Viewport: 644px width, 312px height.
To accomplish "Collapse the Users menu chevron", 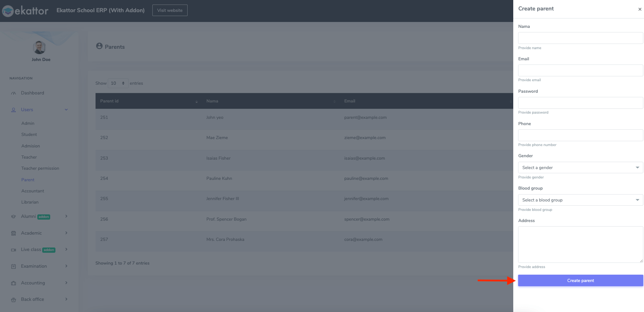I will click(x=66, y=110).
